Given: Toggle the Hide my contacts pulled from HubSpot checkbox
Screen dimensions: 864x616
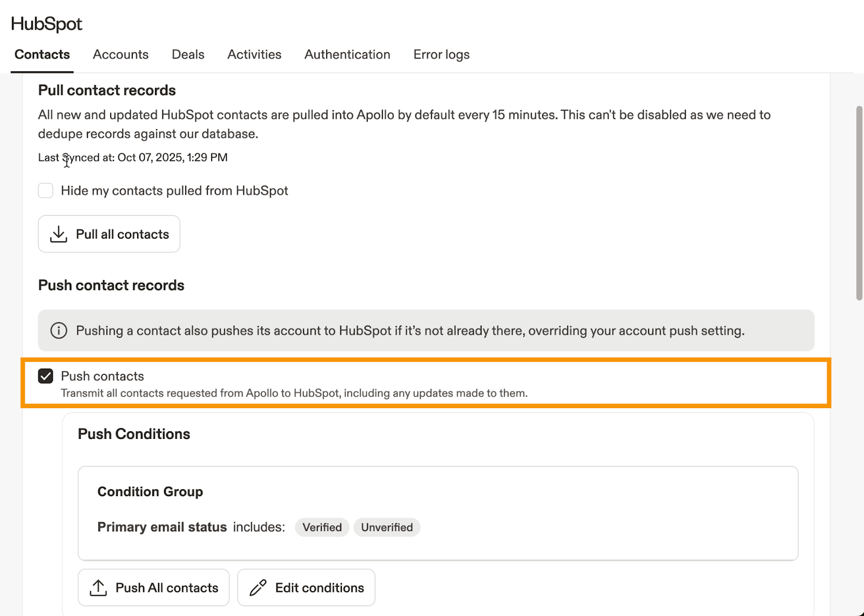Looking at the screenshot, I should pos(46,191).
